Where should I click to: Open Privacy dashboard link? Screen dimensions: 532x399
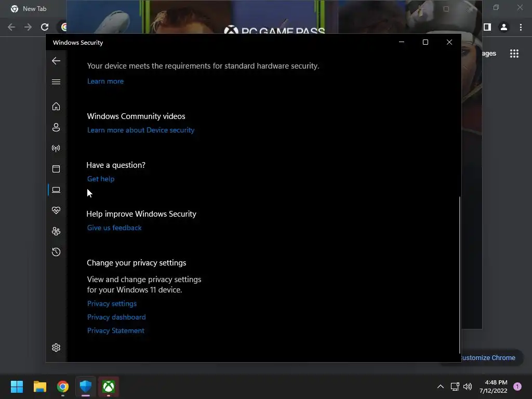point(116,317)
